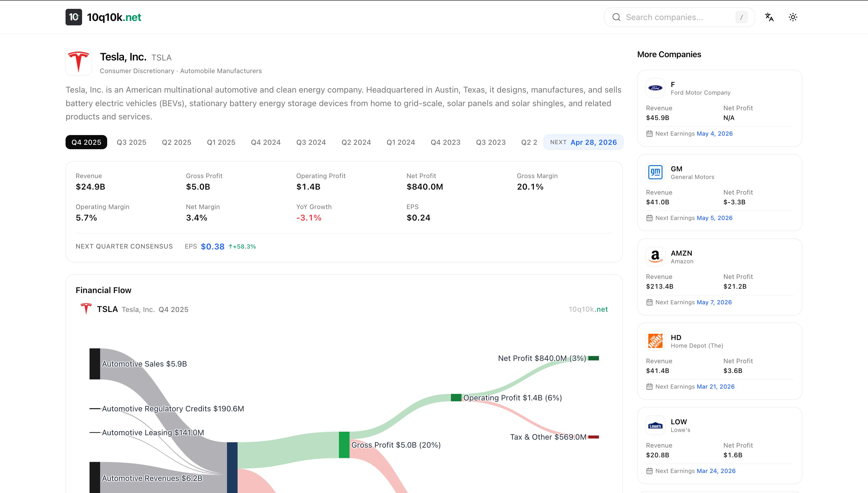Toggle the light/dark theme
The height and width of the screenshot is (493, 868).
[793, 17]
